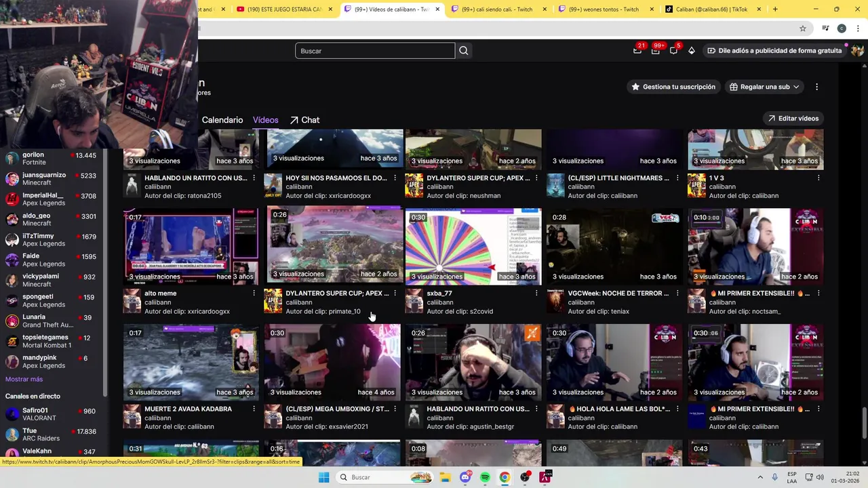Viewport: 868px width, 488px height.
Task: Click the Twitch search magnifier button
Action: pos(464,51)
